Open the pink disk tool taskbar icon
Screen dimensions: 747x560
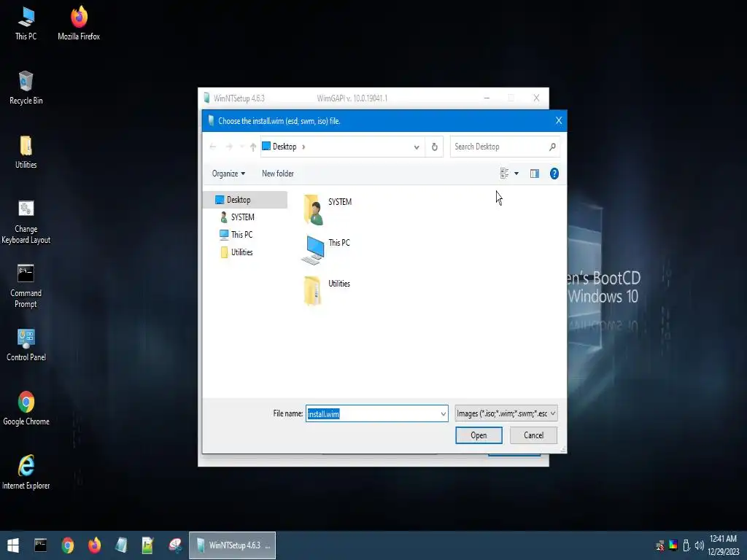pos(175,545)
